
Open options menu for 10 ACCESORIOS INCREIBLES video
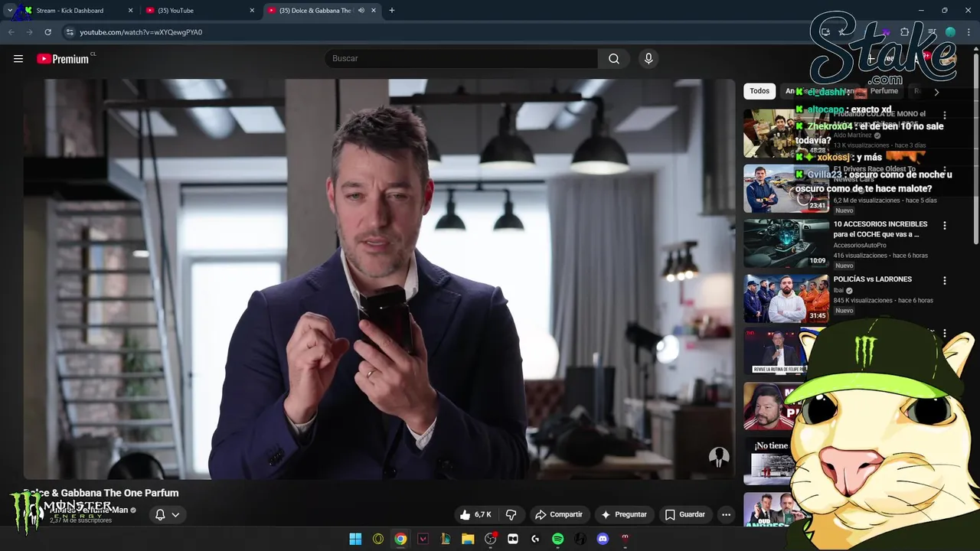click(x=945, y=226)
